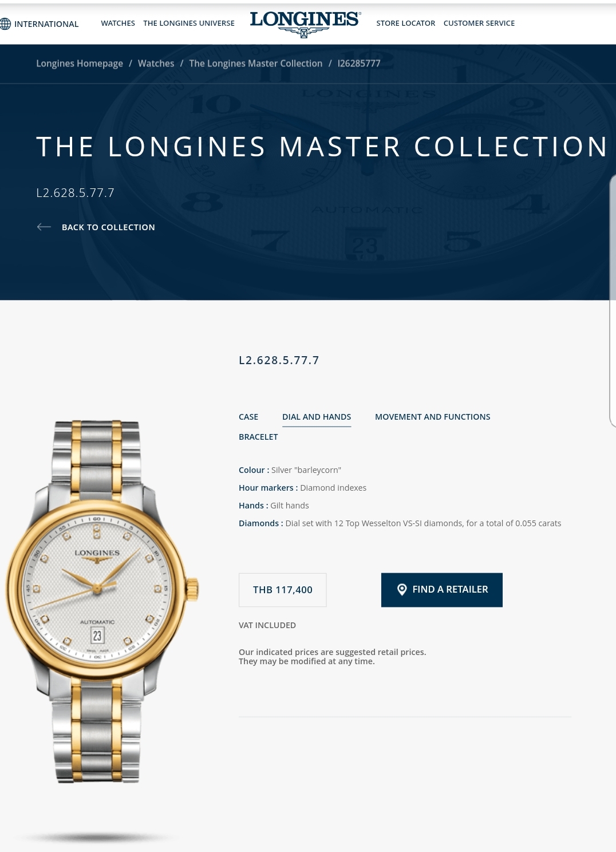Switch to Movement and Functions tab
The image size is (616, 852).
point(433,417)
